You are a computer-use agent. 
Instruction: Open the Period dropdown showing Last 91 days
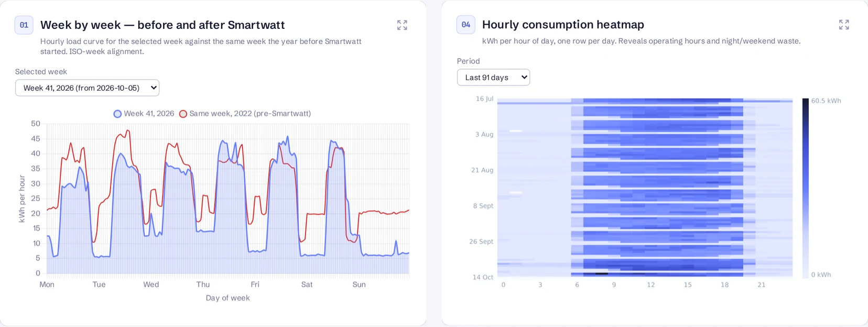[x=493, y=77]
